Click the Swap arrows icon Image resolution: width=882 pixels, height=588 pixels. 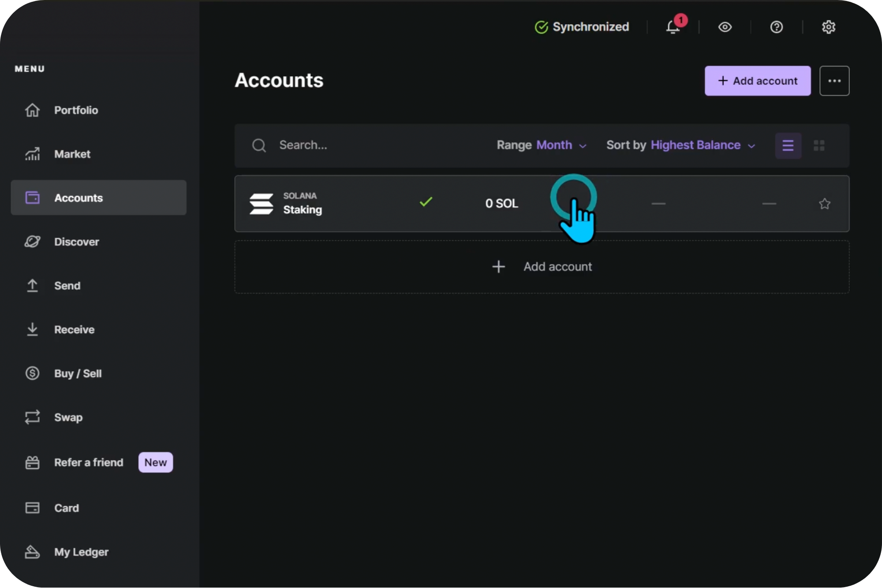[x=32, y=417]
